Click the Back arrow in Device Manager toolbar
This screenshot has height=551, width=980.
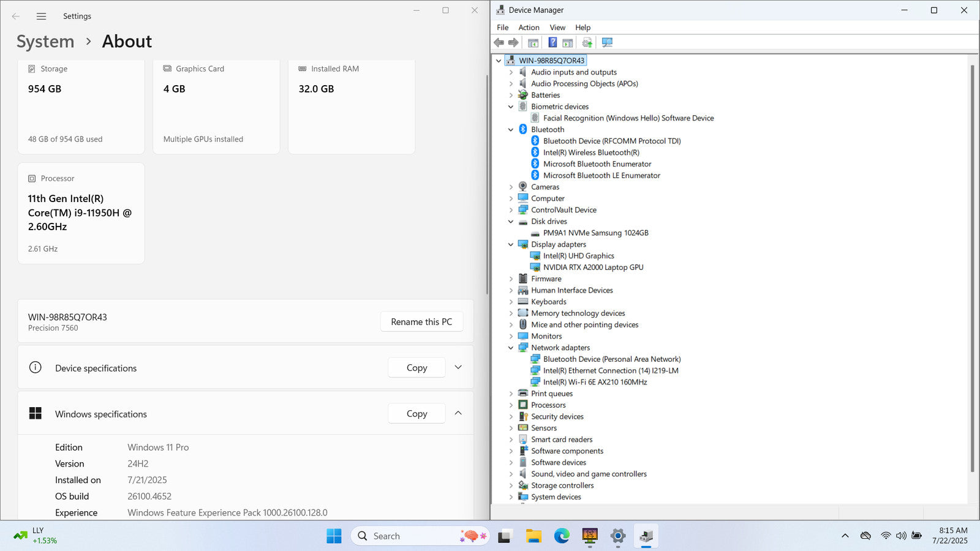point(499,43)
